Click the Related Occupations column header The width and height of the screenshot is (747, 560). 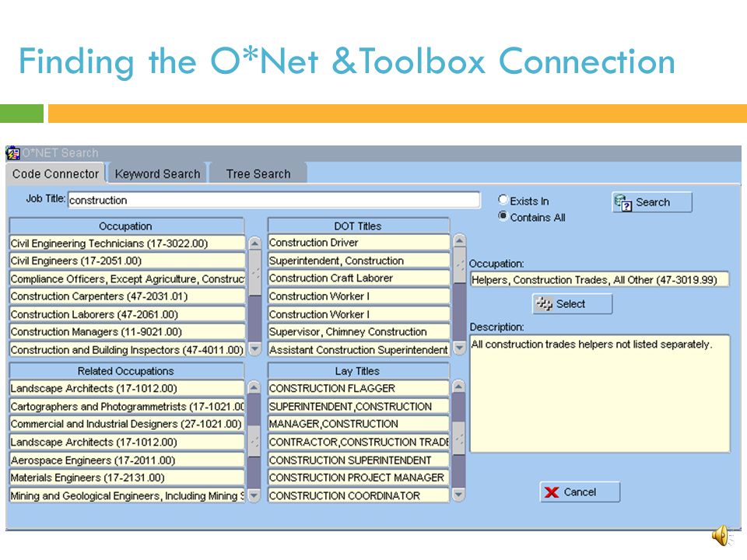126,371
